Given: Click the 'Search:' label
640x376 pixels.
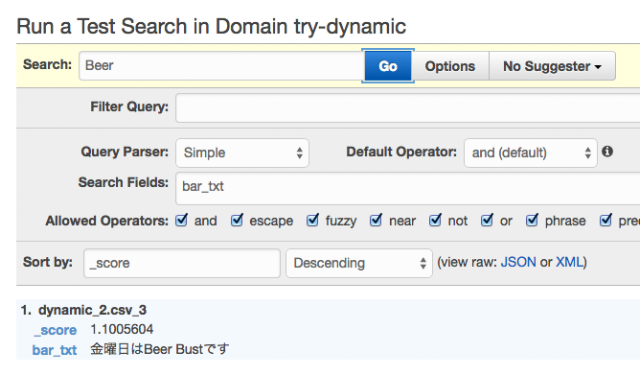Looking at the screenshot, I should (47, 65).
